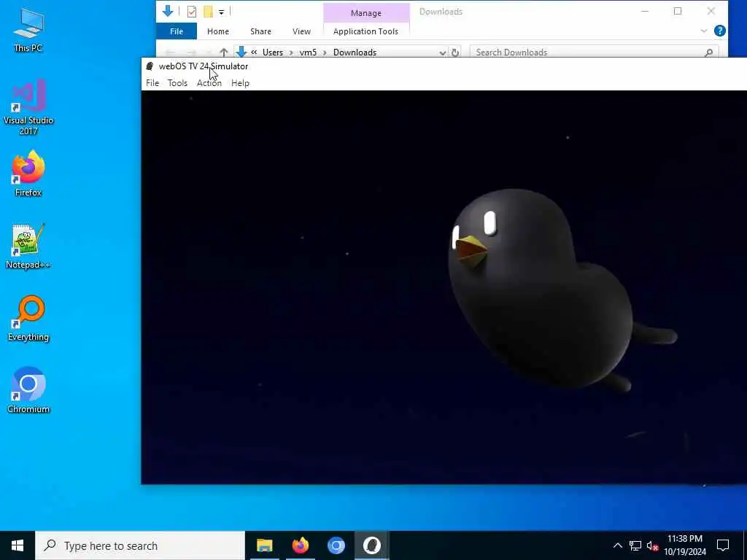Expand the address bar history dropdown
This screenshot has width=747, height=560.
tap(443, 52)
